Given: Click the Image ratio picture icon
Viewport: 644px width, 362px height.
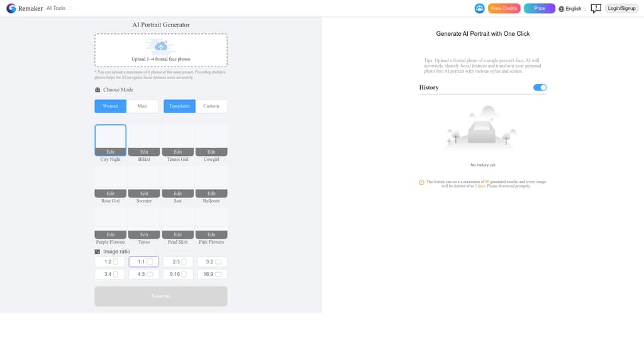Looking at the screenshot, I should tap(97, 251).
